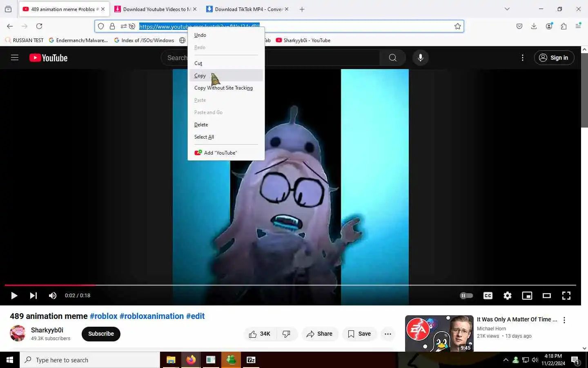Click the Windows taskbar search box
Viewport: 588px width, 368px height.
tap(90, 360)
